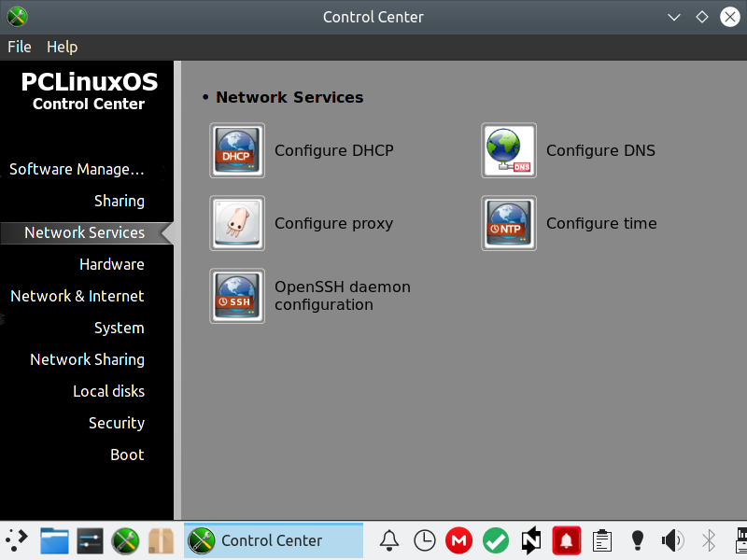Select the Software Management category
747x560 pixels.
tap(77, 169)
